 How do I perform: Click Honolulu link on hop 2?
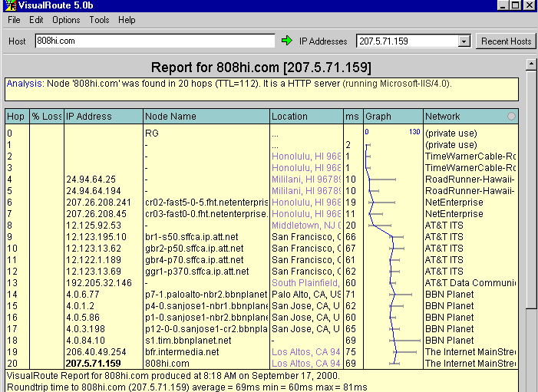coord(306,156)
